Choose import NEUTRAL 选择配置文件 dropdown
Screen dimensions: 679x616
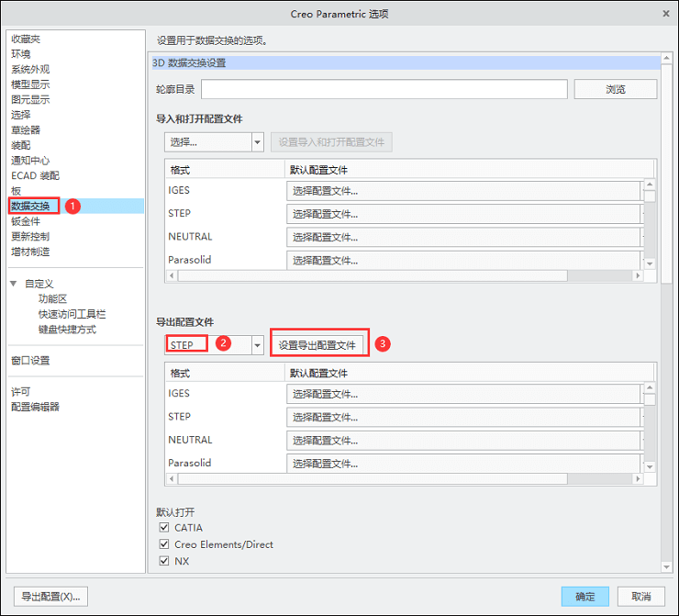463,238
